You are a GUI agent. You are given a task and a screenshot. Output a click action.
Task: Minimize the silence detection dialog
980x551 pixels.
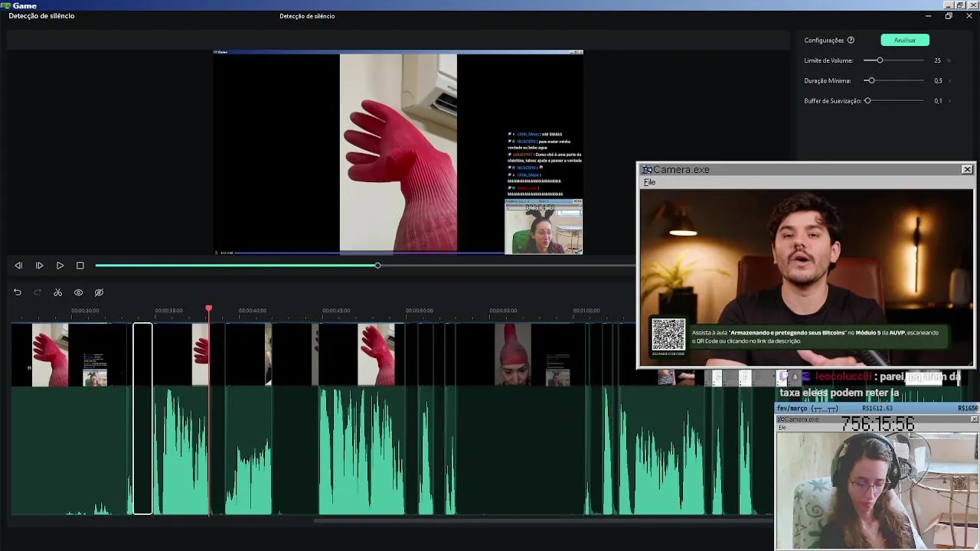(x=928, y=16)
